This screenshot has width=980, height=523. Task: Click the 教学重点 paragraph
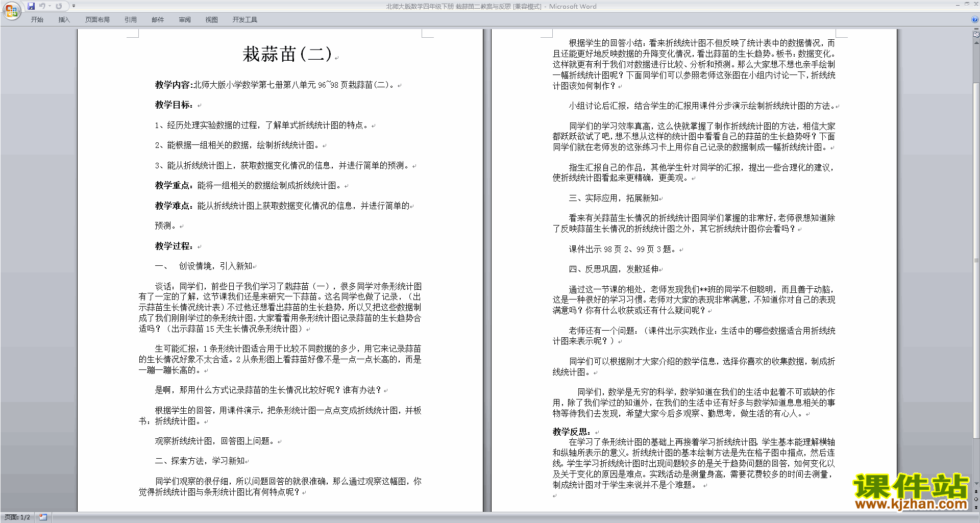click(248, 186)
